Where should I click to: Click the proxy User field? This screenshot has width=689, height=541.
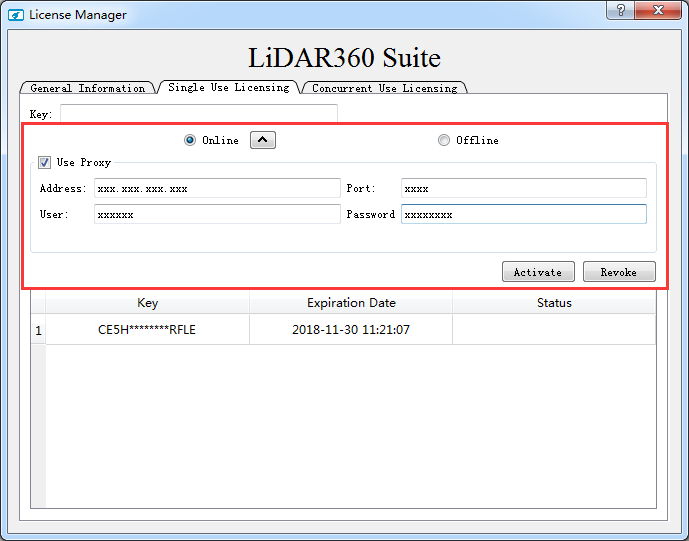coord(217,214)
